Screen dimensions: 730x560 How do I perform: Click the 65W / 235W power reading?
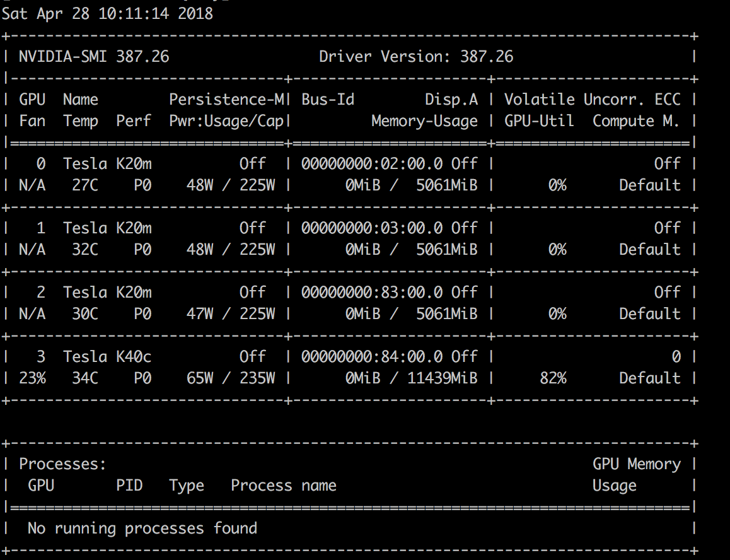point(231,378)
